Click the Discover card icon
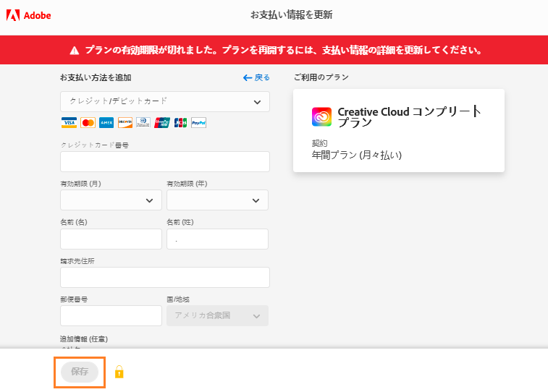This screenshot has height=392, width=548. click(125, 123)
